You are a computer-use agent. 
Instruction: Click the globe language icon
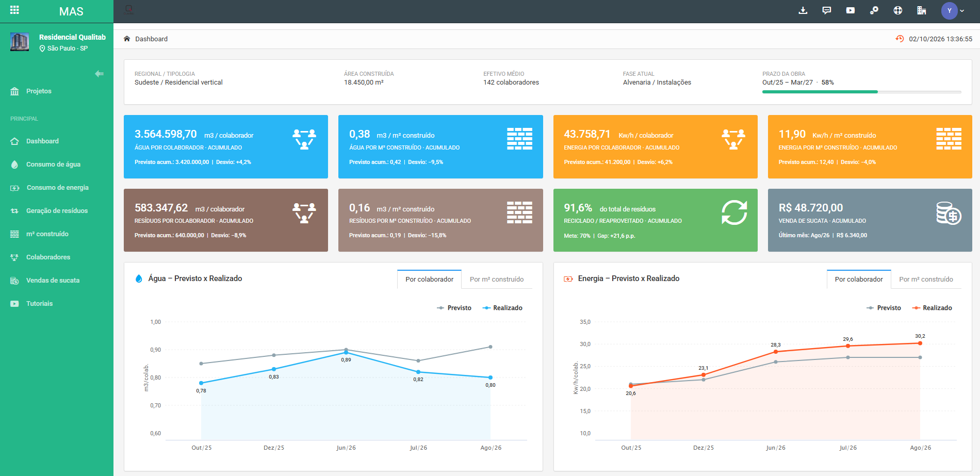click(898, 10)
